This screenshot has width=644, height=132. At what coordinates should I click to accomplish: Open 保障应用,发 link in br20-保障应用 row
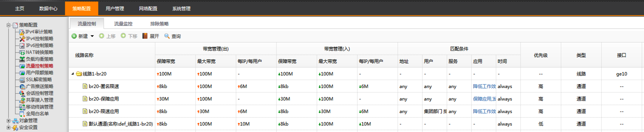pyautogui.click(x=485, y=99)
